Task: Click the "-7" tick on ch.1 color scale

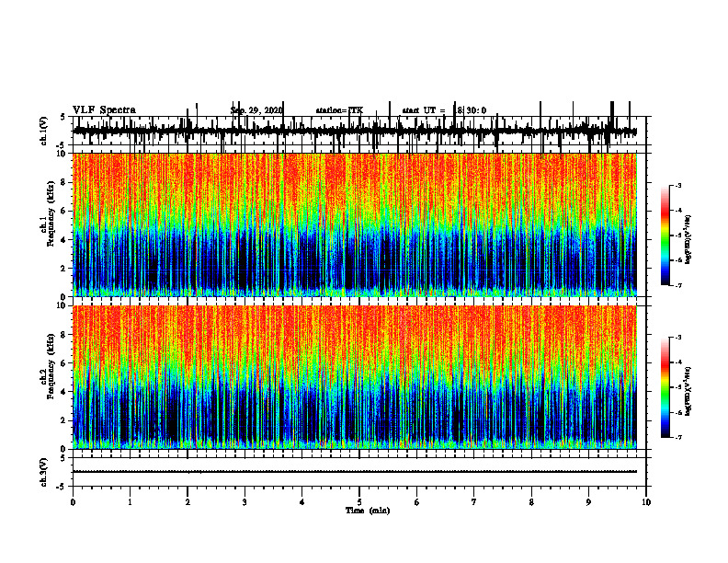Action: [x=678, y=285]
